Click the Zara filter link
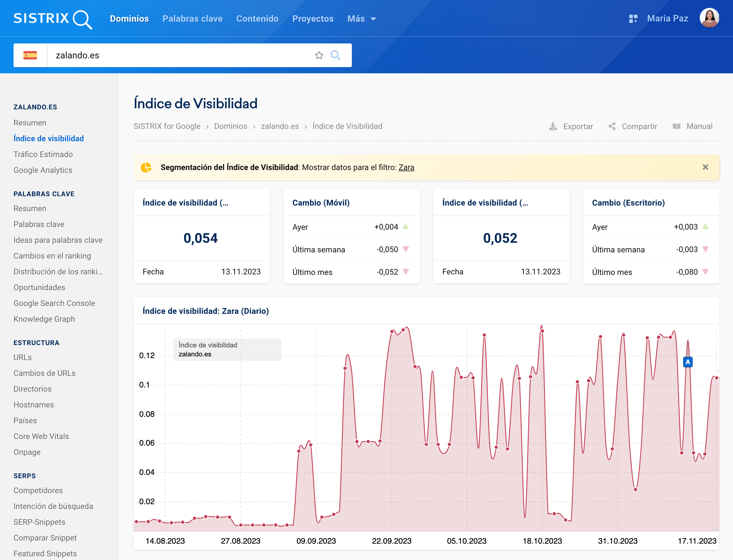Image resolution: width=733 pixels, height=560 pixels. point(406,167)
